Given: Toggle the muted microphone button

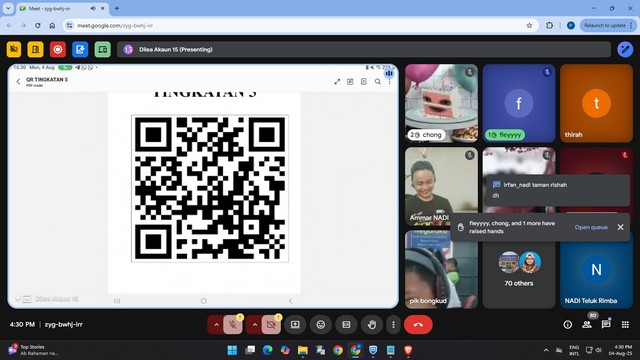Looking at the screenshot, I should (233, 325).
